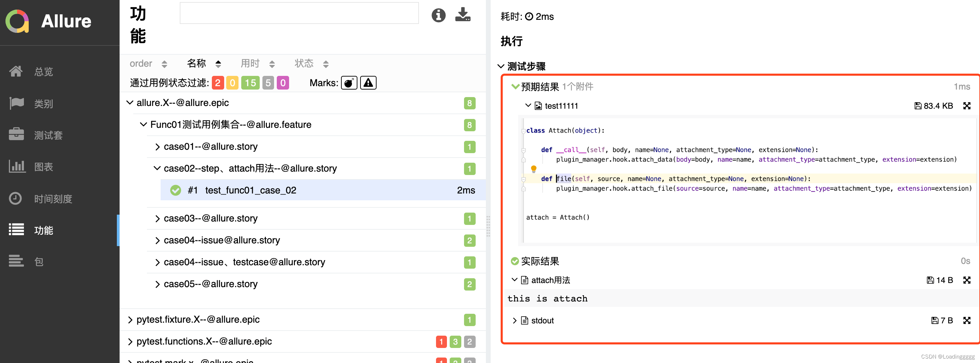Click the download CSV icon
This screenshot has height=363, width=980.
coord(463,14)
